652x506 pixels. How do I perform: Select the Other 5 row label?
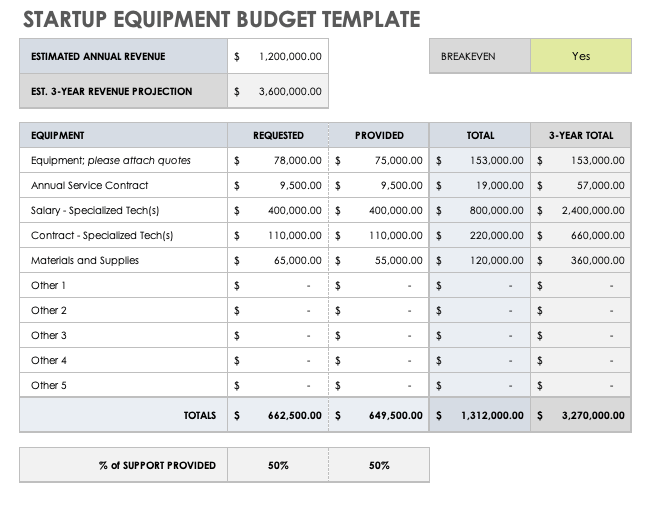(50, 385)
